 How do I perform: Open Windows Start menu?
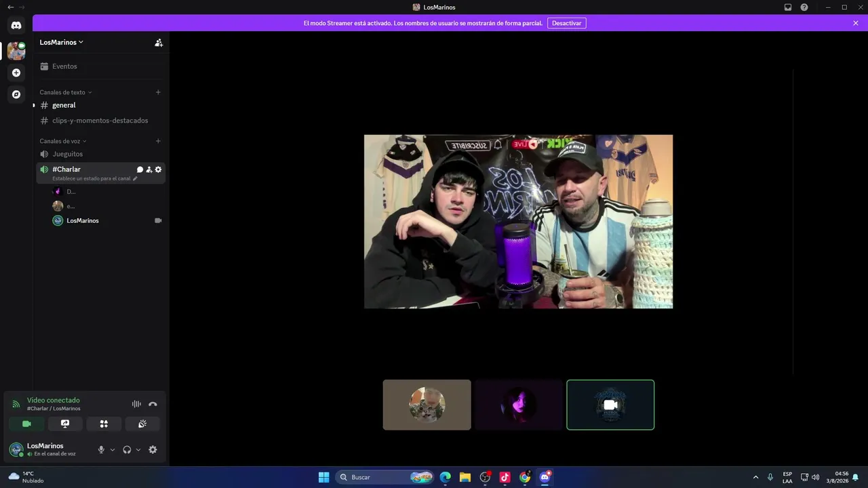[x=323, y=477]
